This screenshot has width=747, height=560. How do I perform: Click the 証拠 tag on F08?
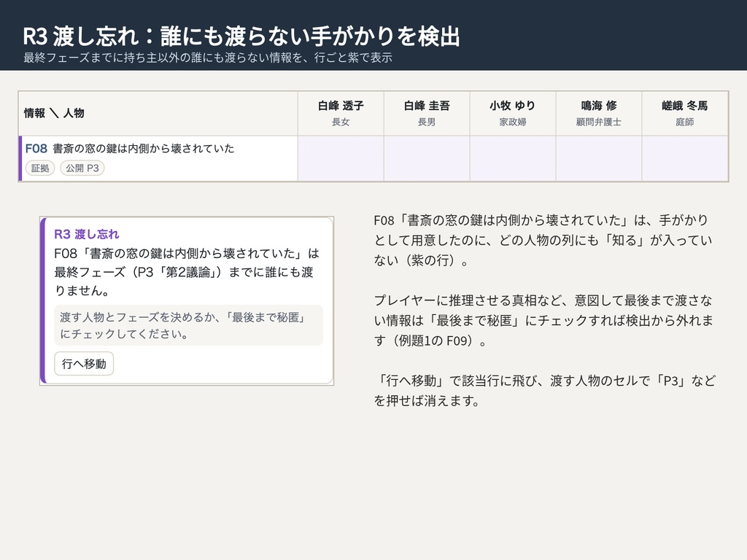(41, 168)
